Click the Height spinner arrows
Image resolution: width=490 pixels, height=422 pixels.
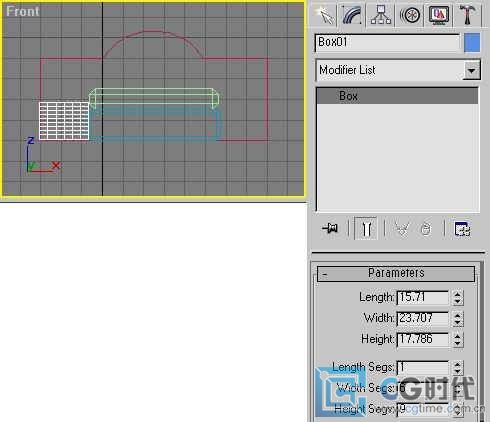pyautogui.click(x=458, y=340)
